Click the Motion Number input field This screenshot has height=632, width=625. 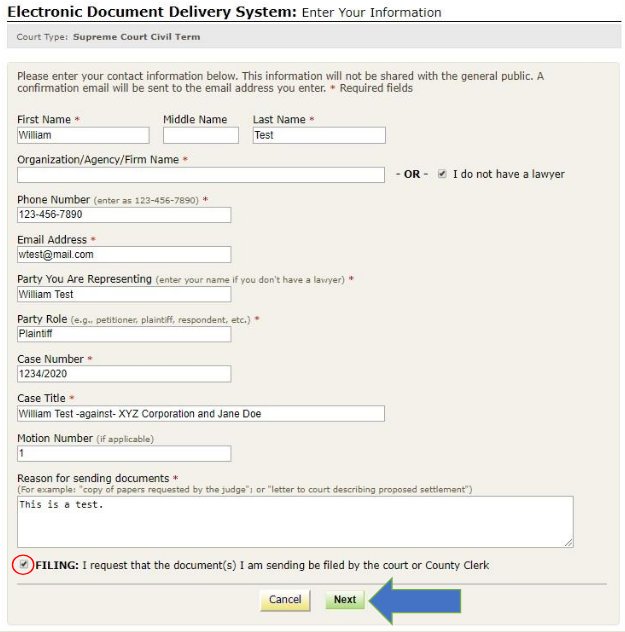124,454
